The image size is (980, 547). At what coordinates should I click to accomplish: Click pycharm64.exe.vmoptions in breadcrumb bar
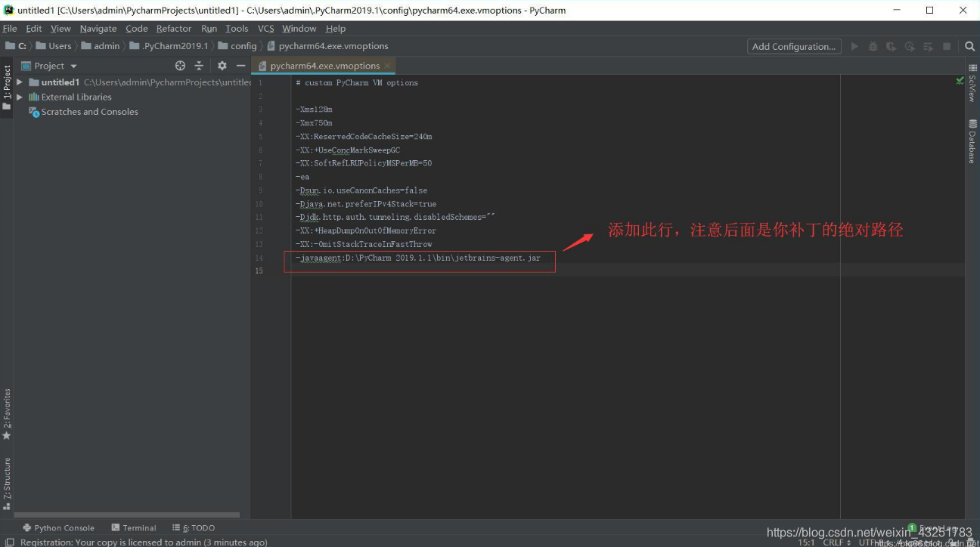click(x=327, y=46)
